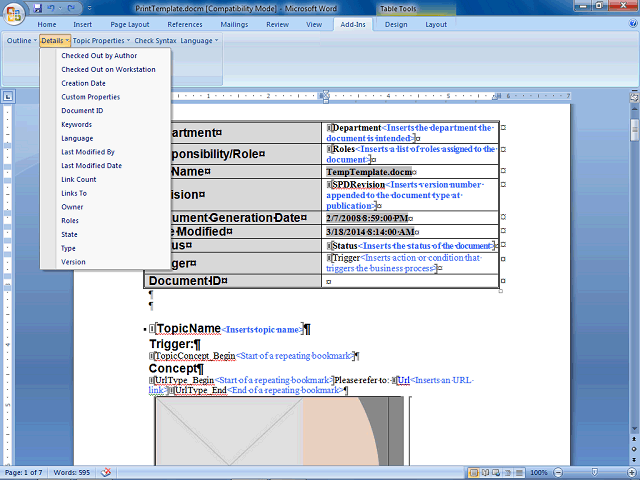Click the Words: 595 status indicator

[71, 473]
